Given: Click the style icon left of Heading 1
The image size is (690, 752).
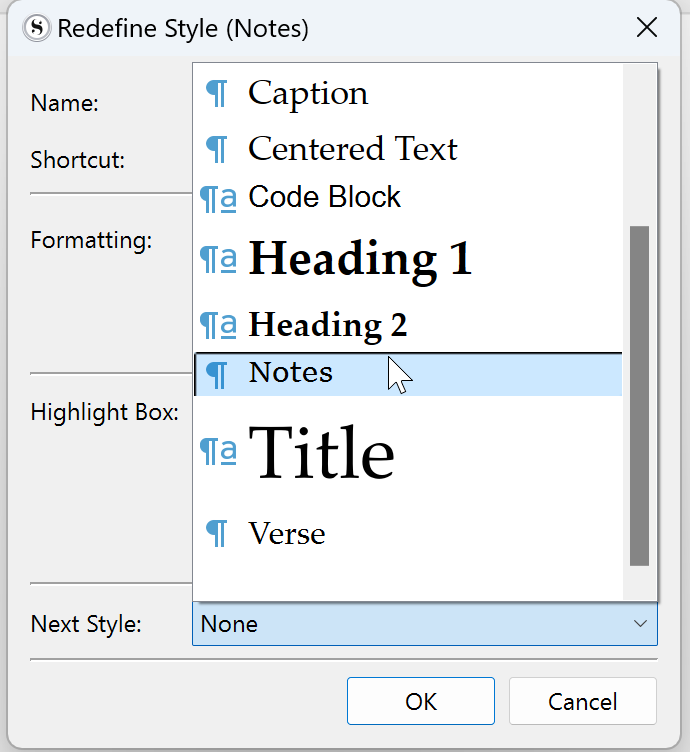Looking at the screenshot, I should pos(218,260).
